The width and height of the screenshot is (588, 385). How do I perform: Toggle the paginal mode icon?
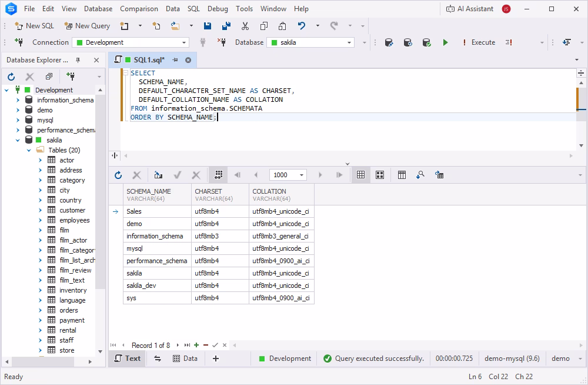[219, 175]
